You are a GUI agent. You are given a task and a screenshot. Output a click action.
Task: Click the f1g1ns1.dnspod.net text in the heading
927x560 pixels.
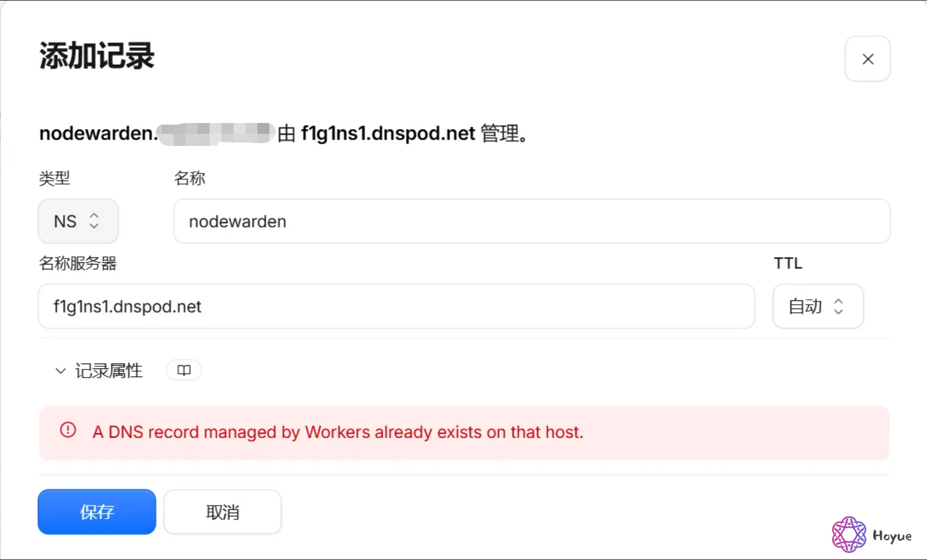click(x=388, y=133)
